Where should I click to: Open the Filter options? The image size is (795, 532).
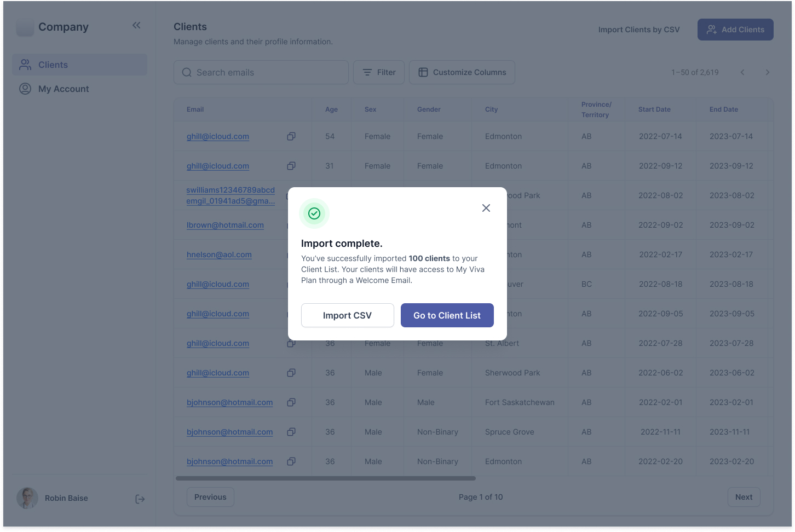pyautogui.click(x=379, y=72)
